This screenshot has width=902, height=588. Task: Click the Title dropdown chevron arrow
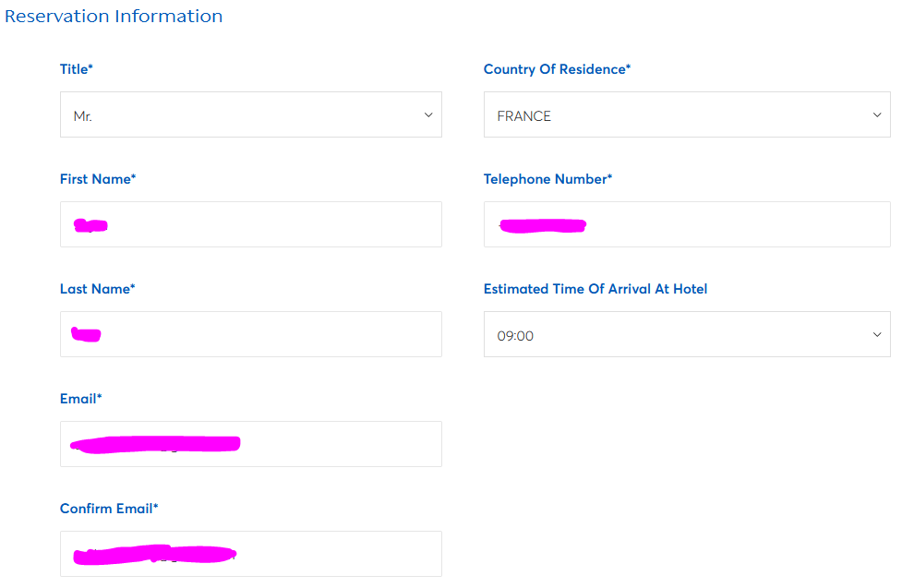pos(427,115)
